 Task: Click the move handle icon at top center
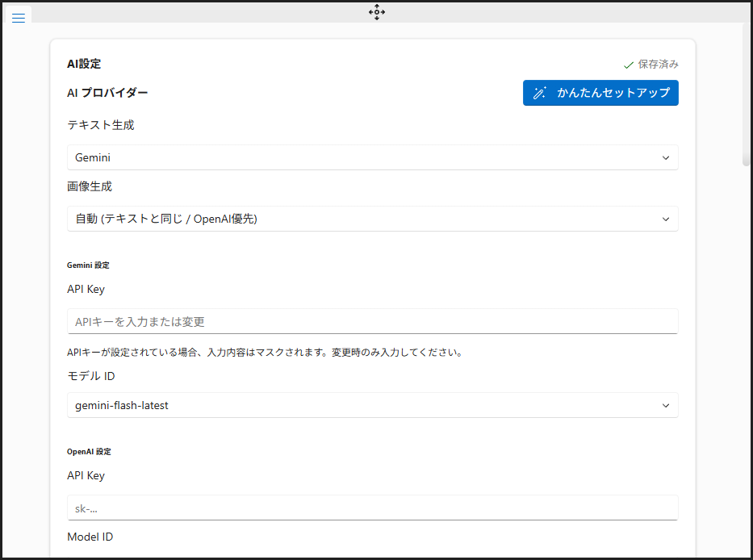(376, 12)
